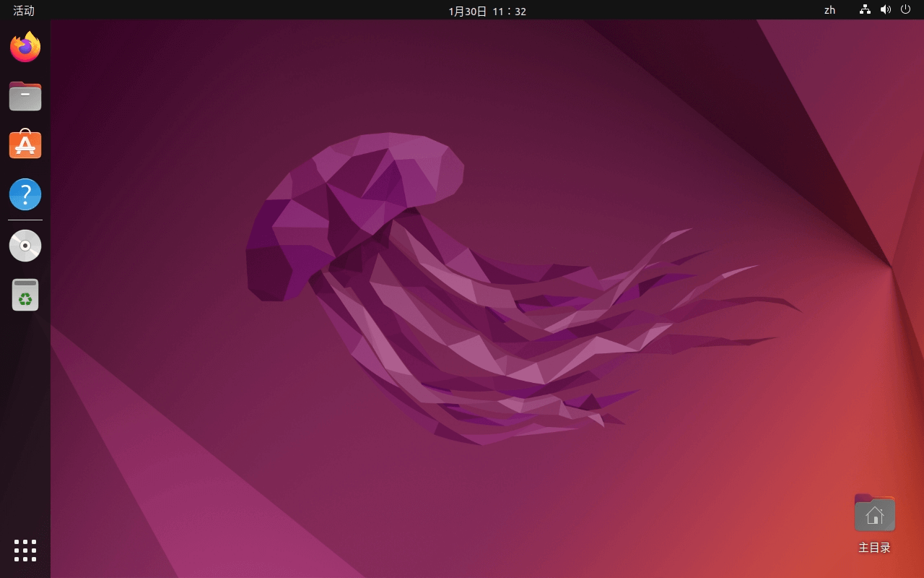Open the system menu via the power icon

[905, 10]
